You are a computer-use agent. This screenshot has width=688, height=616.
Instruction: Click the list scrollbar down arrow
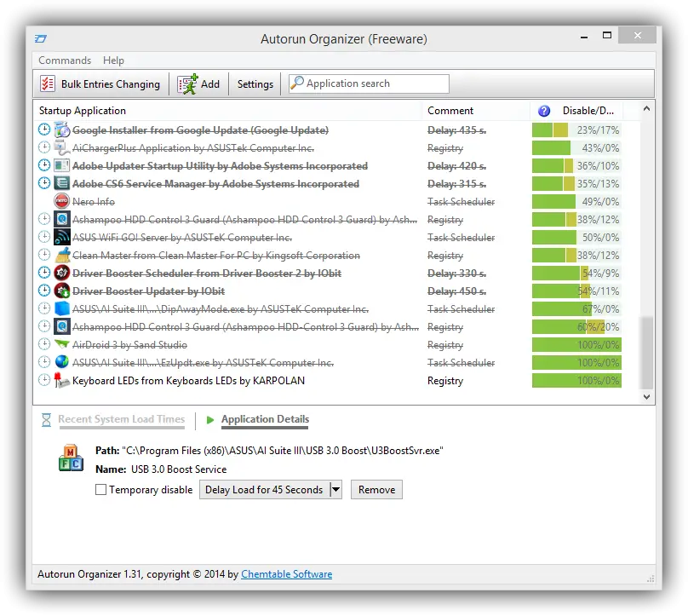click(646, 396)
